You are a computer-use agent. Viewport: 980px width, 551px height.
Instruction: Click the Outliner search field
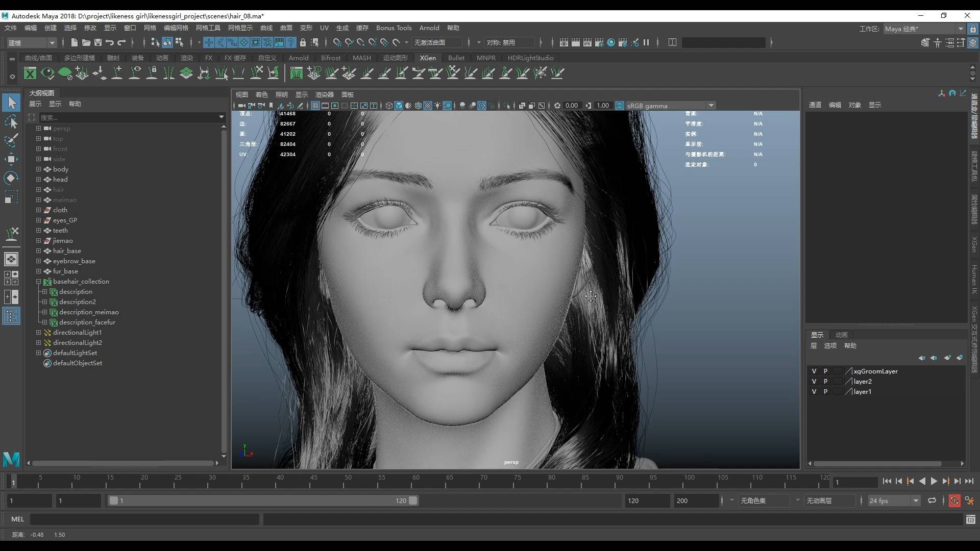pos(128,117)
